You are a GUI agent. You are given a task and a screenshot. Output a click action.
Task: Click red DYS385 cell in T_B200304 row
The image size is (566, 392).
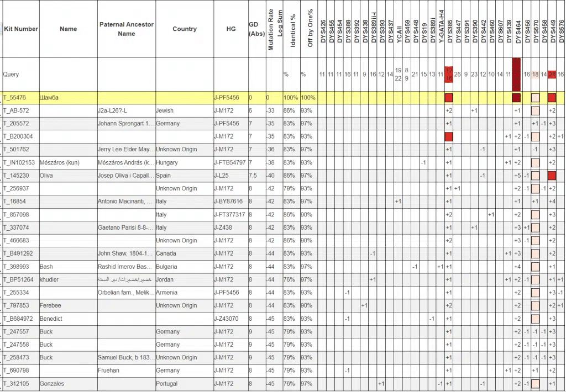[449, 136]
